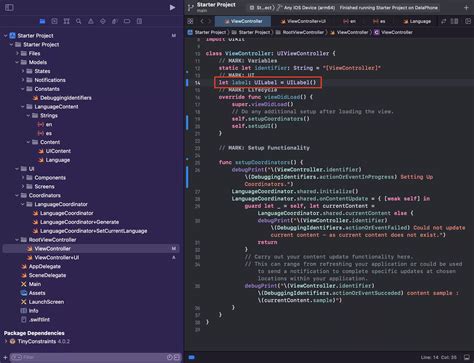Toggle code review arrows icon

tap(444, 21)
